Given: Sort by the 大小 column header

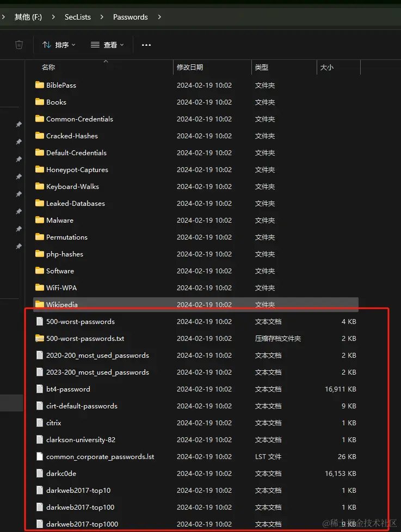Looking at the screenshot, I should pos(327,67).
